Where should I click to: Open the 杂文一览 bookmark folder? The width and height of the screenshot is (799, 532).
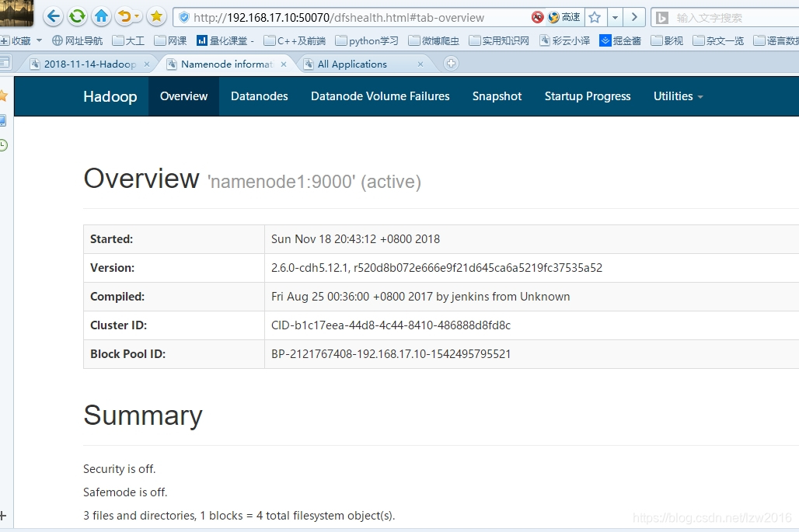pos(719,40)
